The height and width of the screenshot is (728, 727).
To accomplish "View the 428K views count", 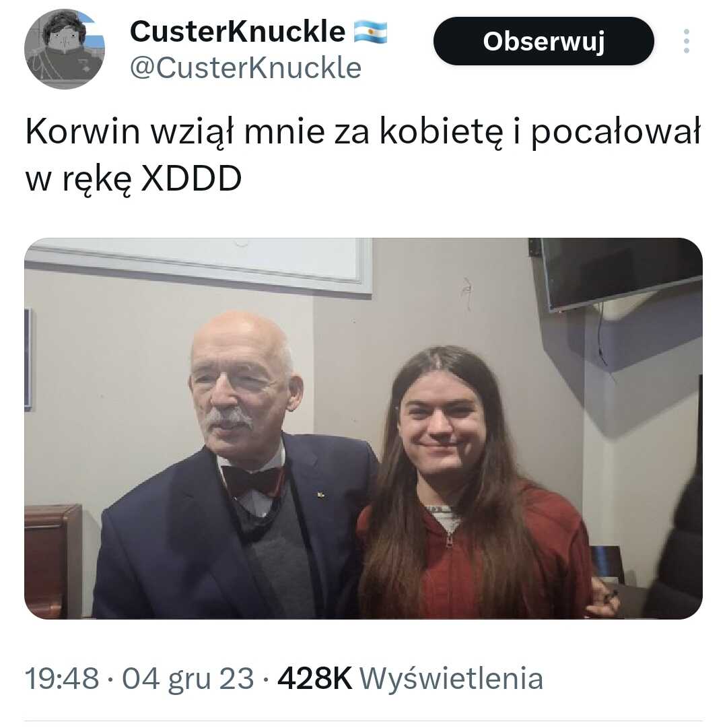I will (x=314, y=678).
